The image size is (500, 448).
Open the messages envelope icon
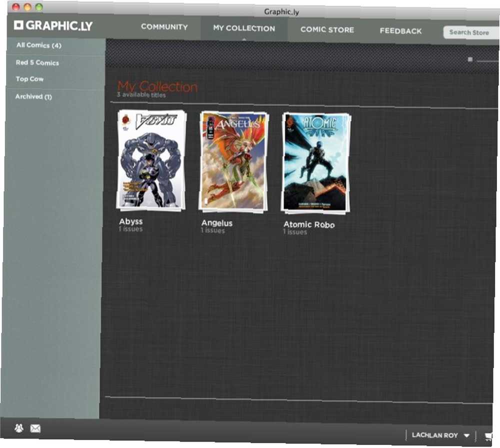pos(35,428)
